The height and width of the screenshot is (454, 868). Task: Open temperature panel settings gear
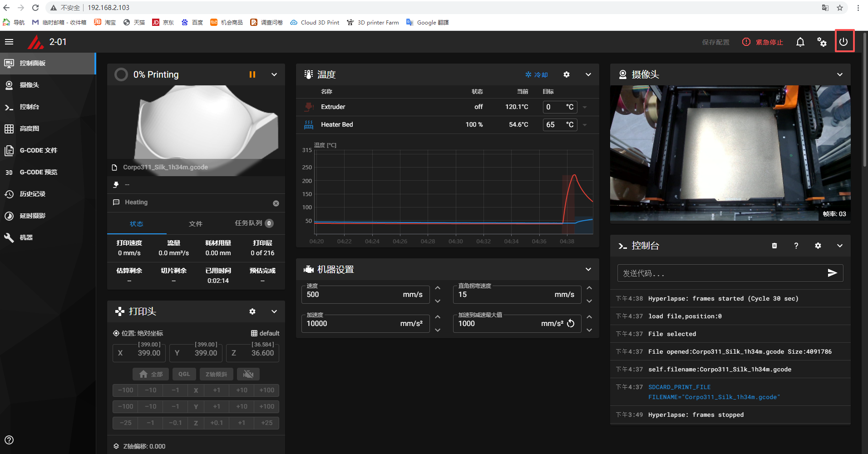(x=566, y=74)
